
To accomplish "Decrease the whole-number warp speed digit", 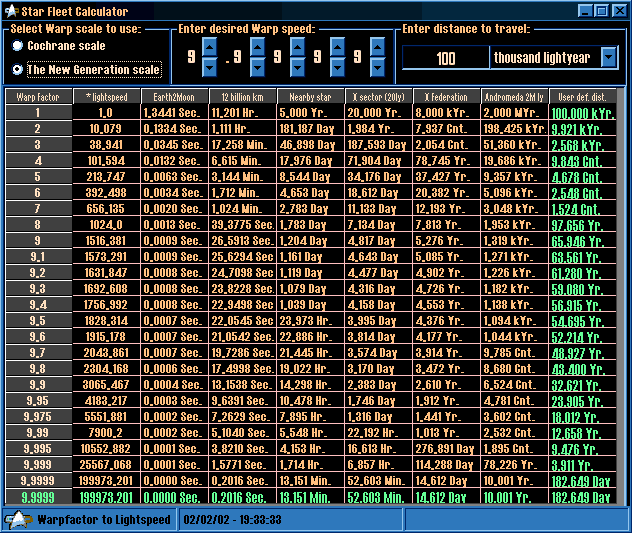I will coord(209,69).
